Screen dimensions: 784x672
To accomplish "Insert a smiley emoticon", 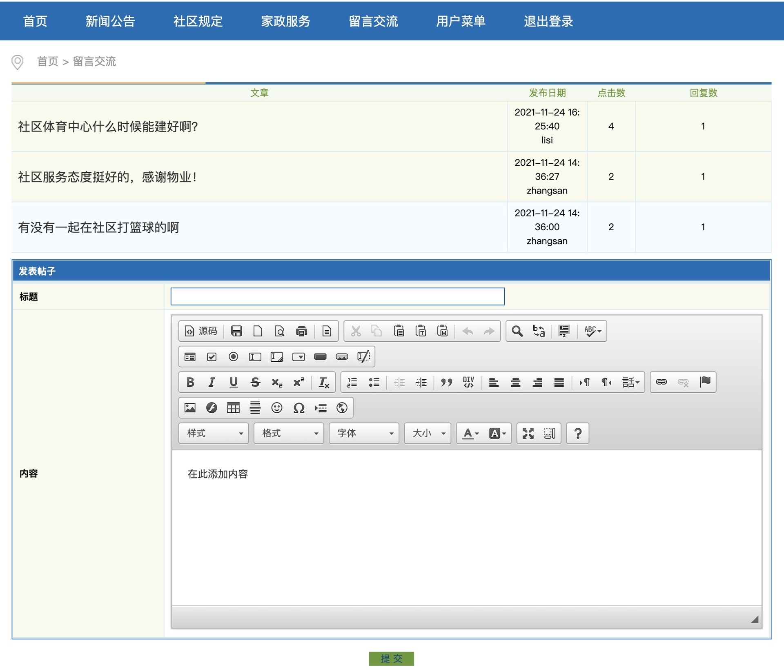I will (x=277, y=408).
